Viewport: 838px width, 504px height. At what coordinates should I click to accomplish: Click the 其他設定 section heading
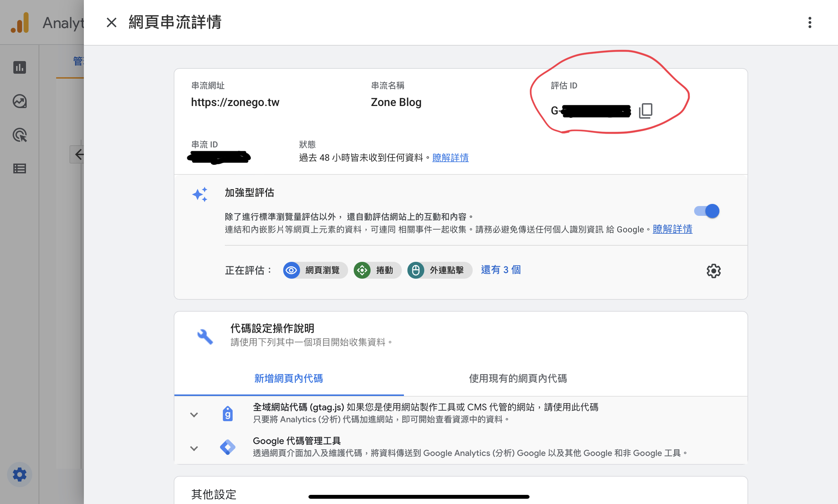point(214,495)
